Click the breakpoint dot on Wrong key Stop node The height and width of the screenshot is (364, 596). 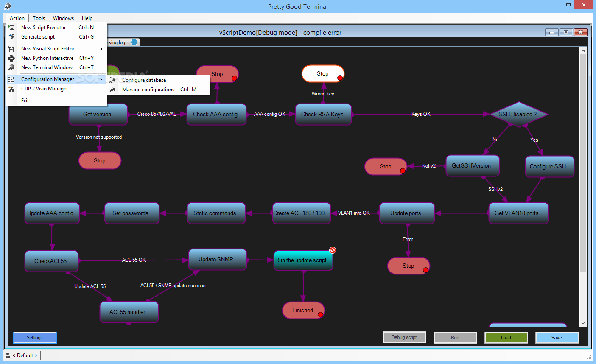340,78
